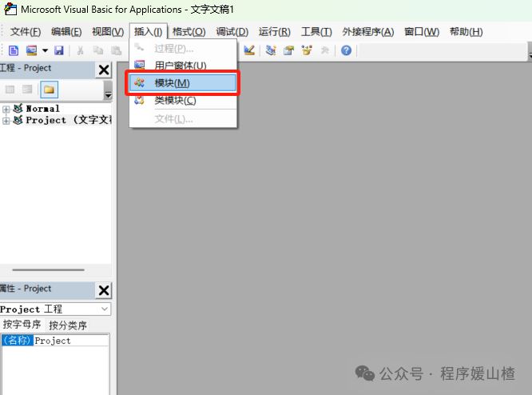The image size is (532, 395).
Task: Open Properties Window toolbar icon
Action: (x=288, y=50)
